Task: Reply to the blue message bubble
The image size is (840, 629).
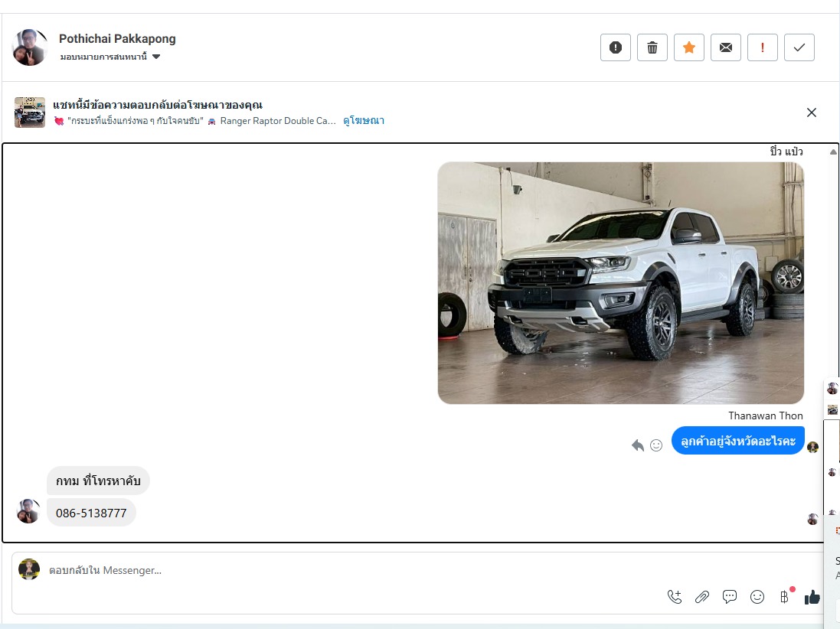Action: pyautogui.click(x=637, y=445)
